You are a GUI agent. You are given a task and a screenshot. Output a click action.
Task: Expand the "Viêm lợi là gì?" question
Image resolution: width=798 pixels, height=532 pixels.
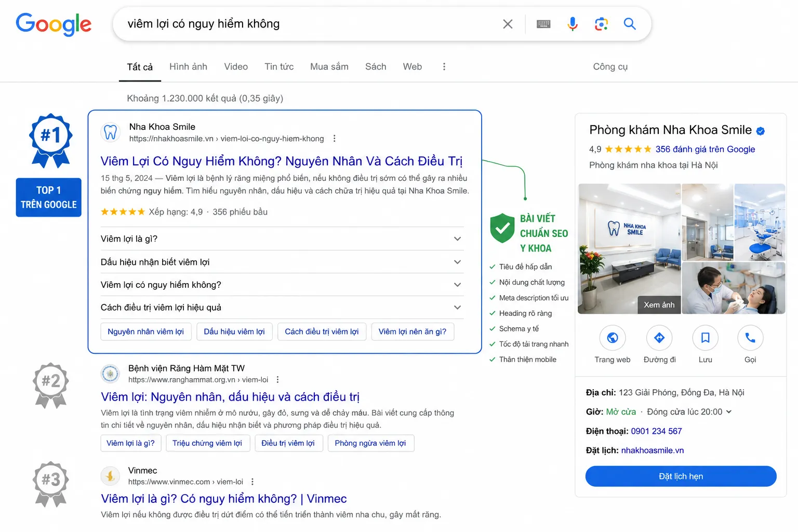pyautogui.click(x=282, y=239)
